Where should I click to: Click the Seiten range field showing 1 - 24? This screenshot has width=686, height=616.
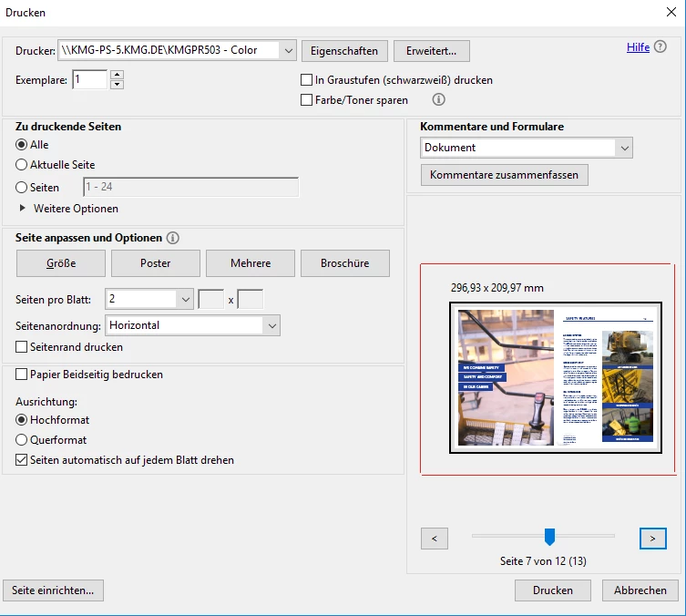(190, 187)
